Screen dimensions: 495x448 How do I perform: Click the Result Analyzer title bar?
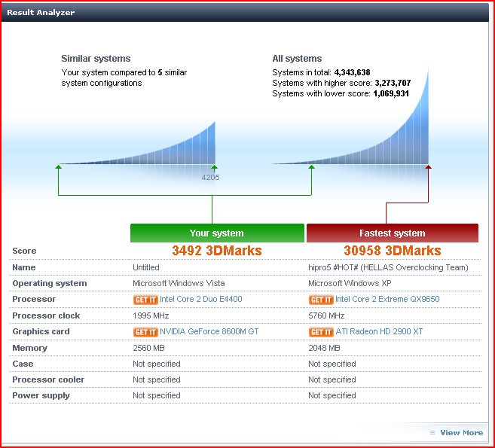tap(245, 13)
